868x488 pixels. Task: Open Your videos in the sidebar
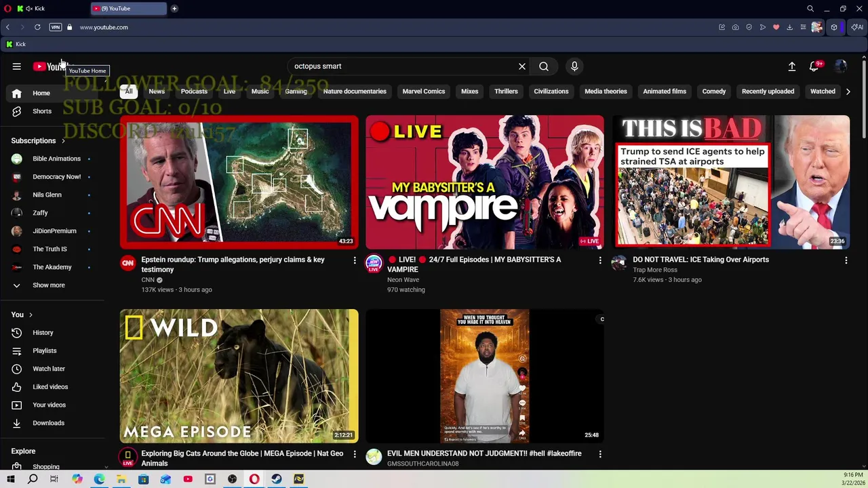(x=53, y=405)
